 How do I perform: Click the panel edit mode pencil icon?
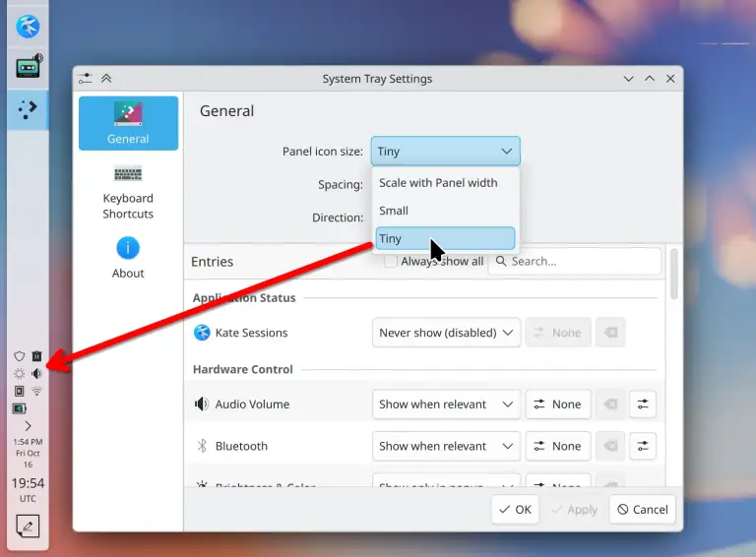point(28,526)
